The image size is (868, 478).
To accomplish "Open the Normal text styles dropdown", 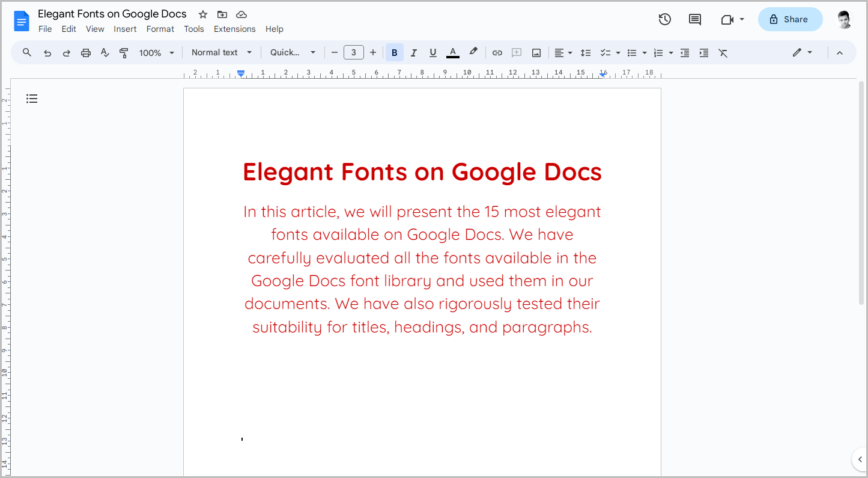I will [220, 52].
